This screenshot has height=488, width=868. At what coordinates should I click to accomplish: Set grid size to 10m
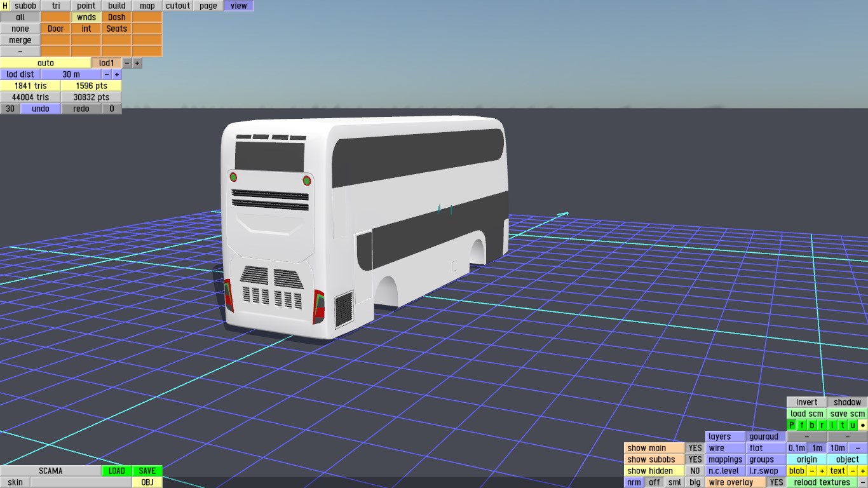click(837, 448)
